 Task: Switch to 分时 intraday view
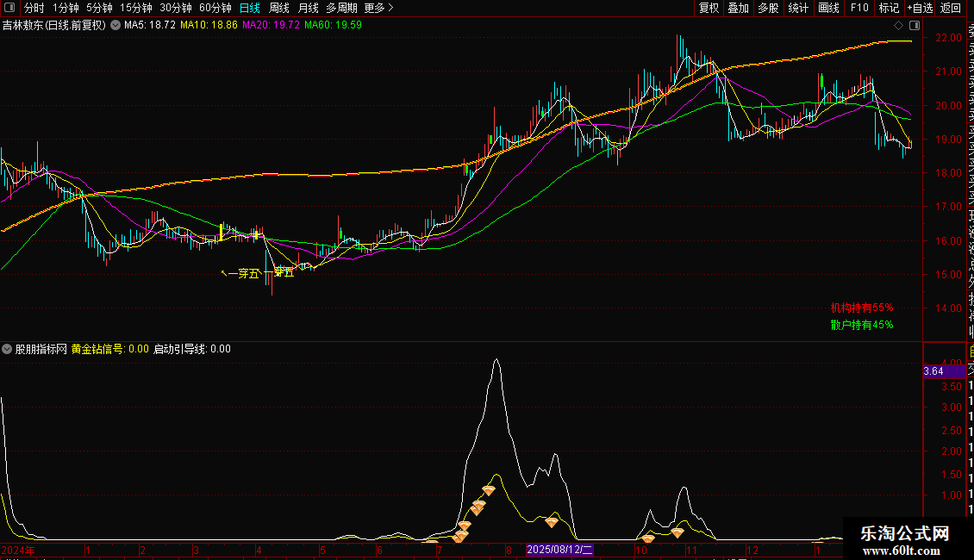34,8
